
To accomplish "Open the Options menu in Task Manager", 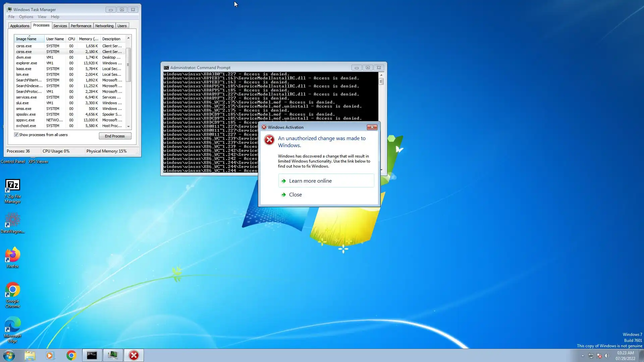I will pos(26,17).
